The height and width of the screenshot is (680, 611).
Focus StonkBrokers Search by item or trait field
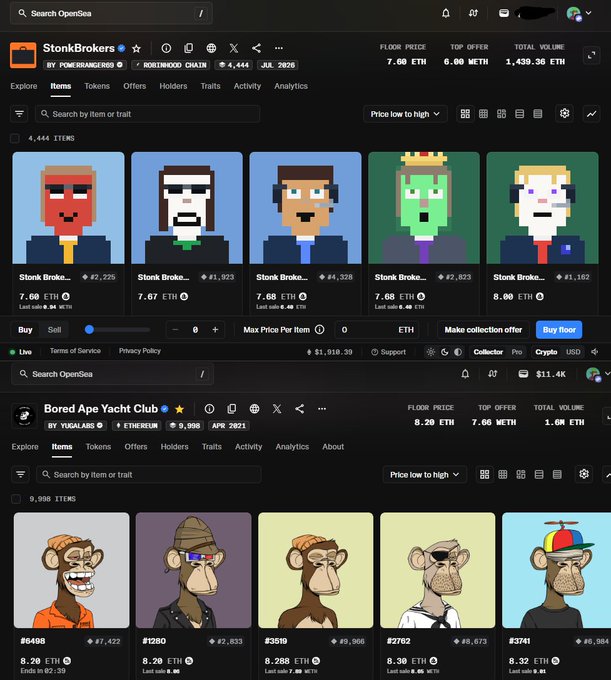point(148,114)
